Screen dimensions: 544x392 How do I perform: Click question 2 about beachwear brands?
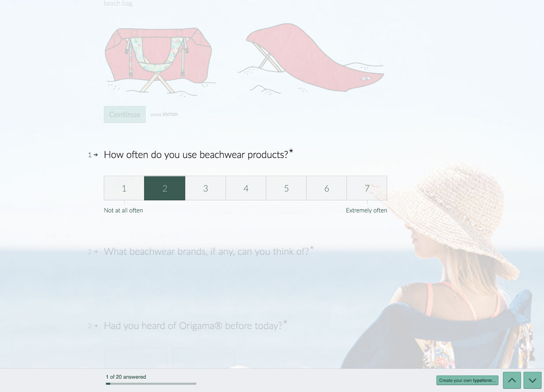(206, 251)
